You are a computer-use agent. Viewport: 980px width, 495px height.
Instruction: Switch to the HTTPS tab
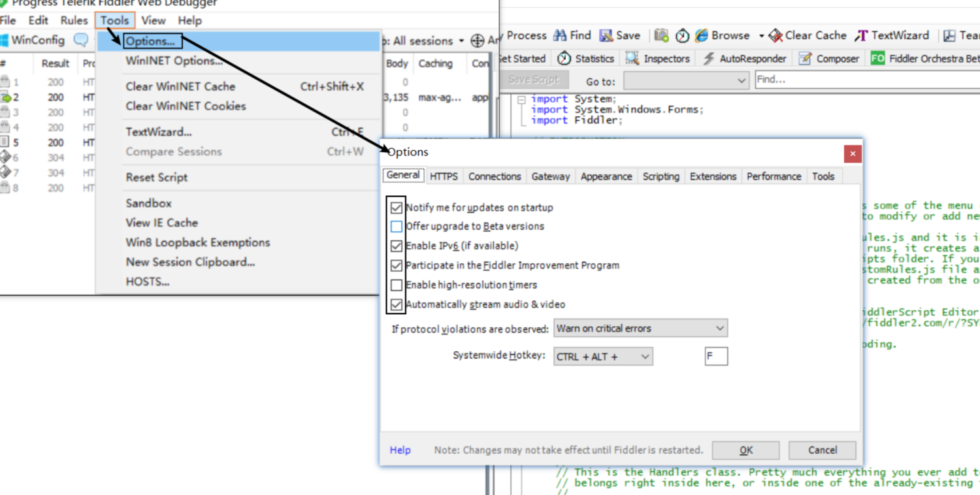click(x=444, y=176)
